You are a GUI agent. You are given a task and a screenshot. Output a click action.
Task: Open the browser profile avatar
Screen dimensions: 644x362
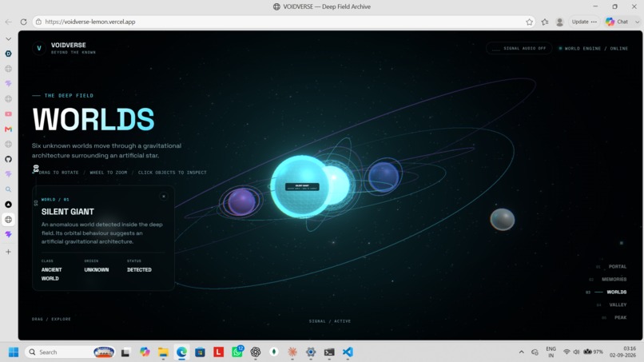pos(559,22)
